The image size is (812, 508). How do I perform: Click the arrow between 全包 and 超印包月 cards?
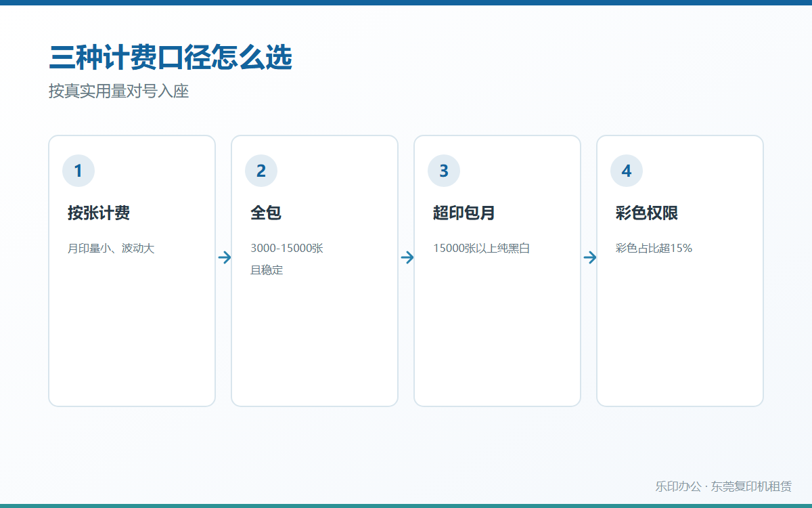[x=407, y=257]
